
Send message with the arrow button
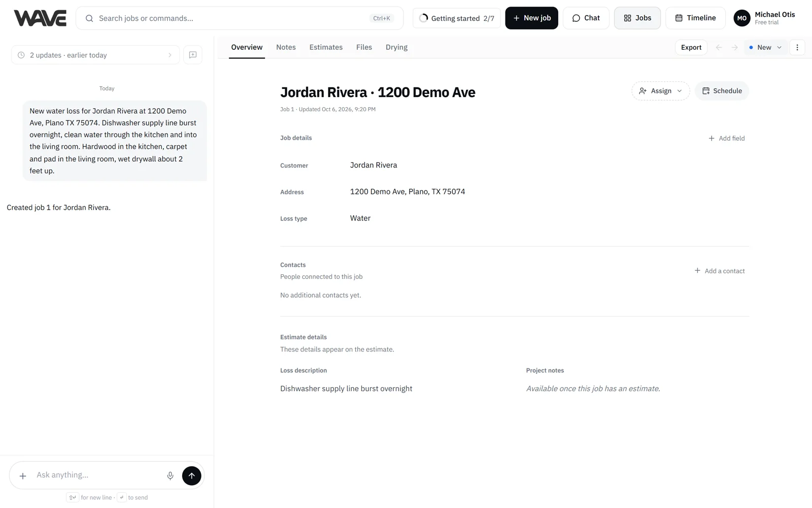coord(191,475)
